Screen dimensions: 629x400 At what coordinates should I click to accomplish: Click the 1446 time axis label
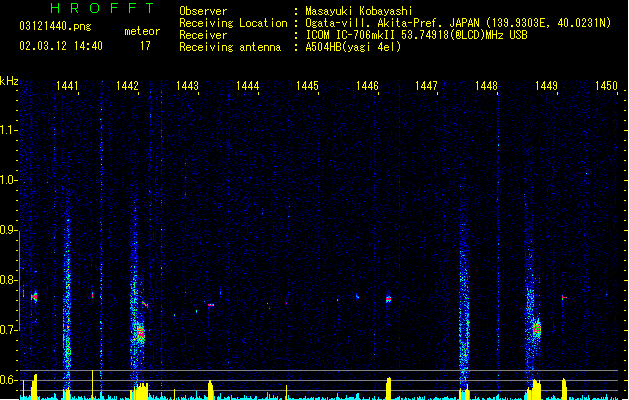click(x=367, y=86)
